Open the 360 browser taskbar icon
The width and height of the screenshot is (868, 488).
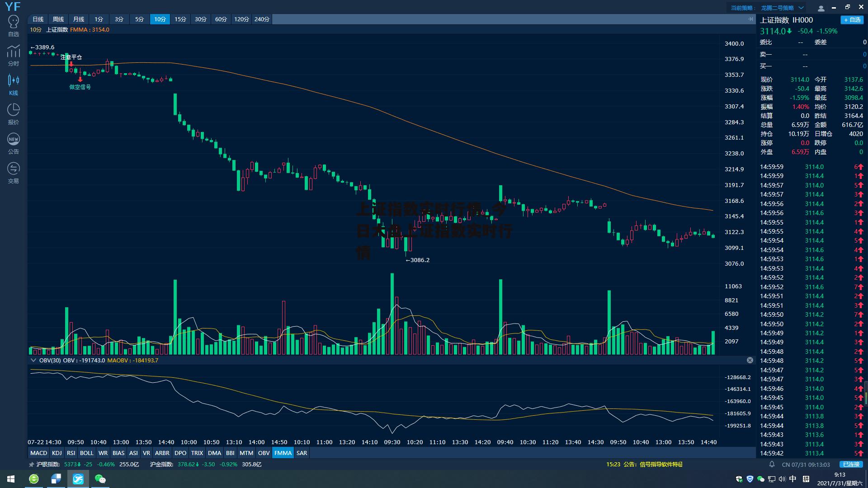click(x=34, y=479)
